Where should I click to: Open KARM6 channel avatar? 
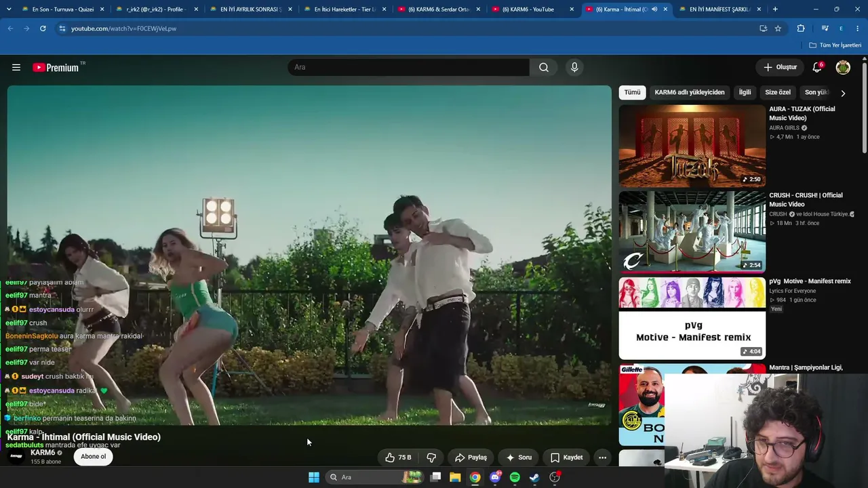17,456
